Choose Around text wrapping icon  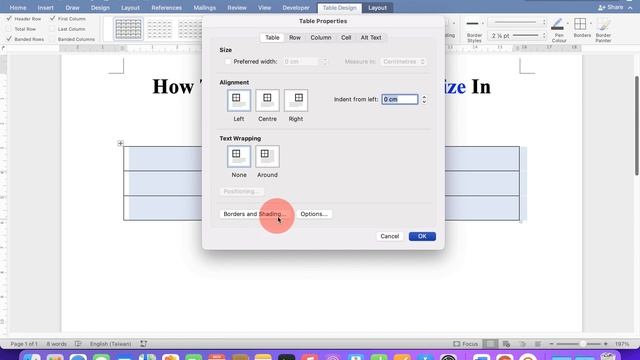tap(267, 156)
